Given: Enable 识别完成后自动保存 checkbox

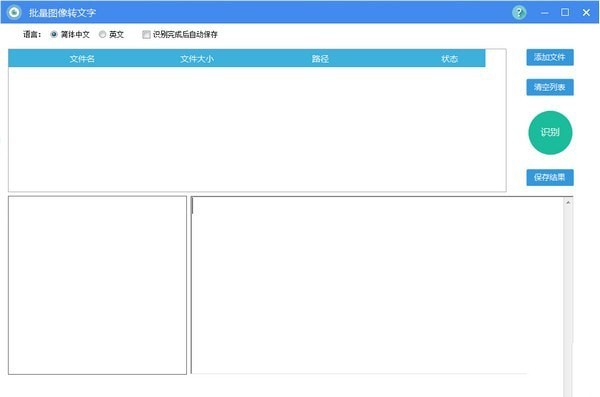Looking at the screenshot, I should pyautogui.click(x=146, y=34).
